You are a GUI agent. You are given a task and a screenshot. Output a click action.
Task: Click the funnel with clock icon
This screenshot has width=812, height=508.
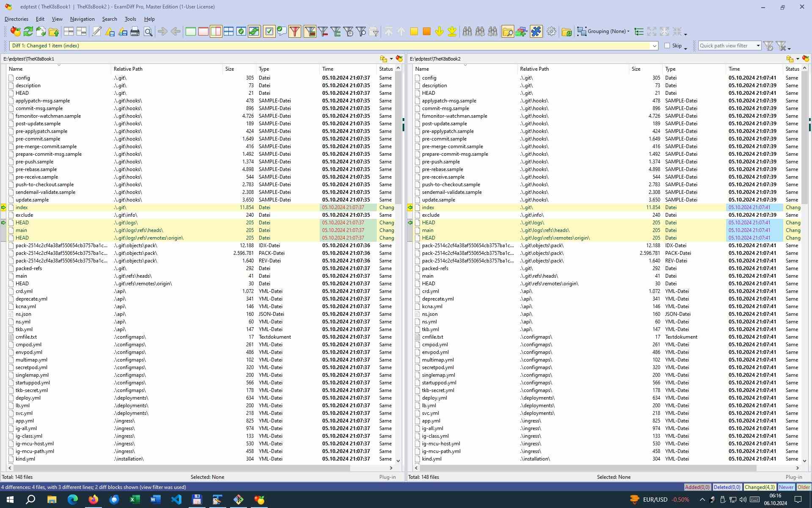(x=348, y=31)
